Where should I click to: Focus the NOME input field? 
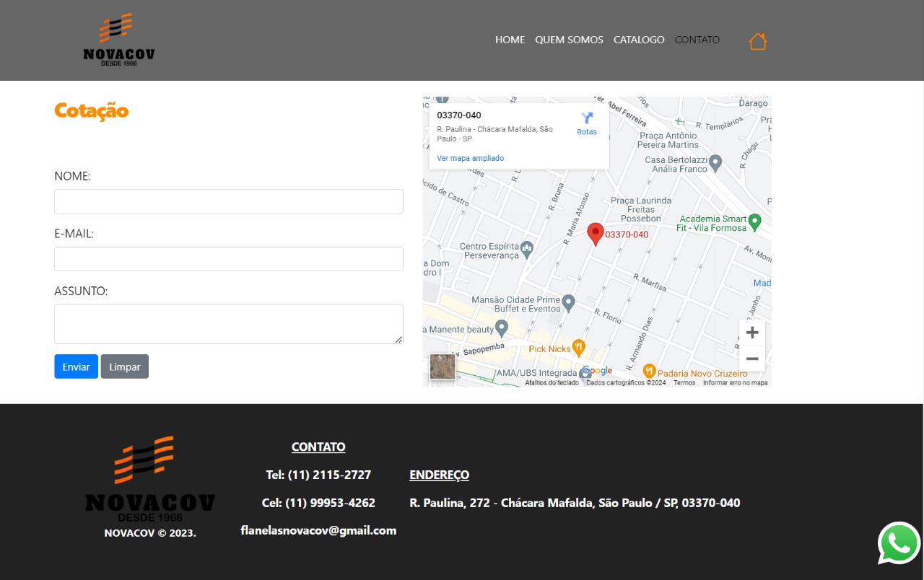point(228,202)
